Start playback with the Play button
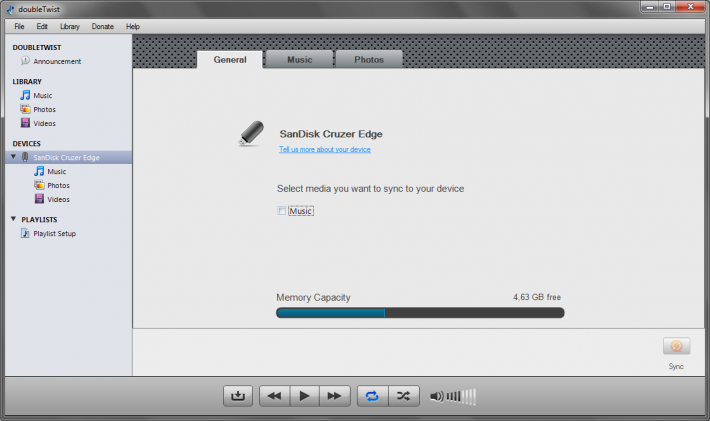The width and height of the screenshot is (710, 421). [x=305, y=397]
